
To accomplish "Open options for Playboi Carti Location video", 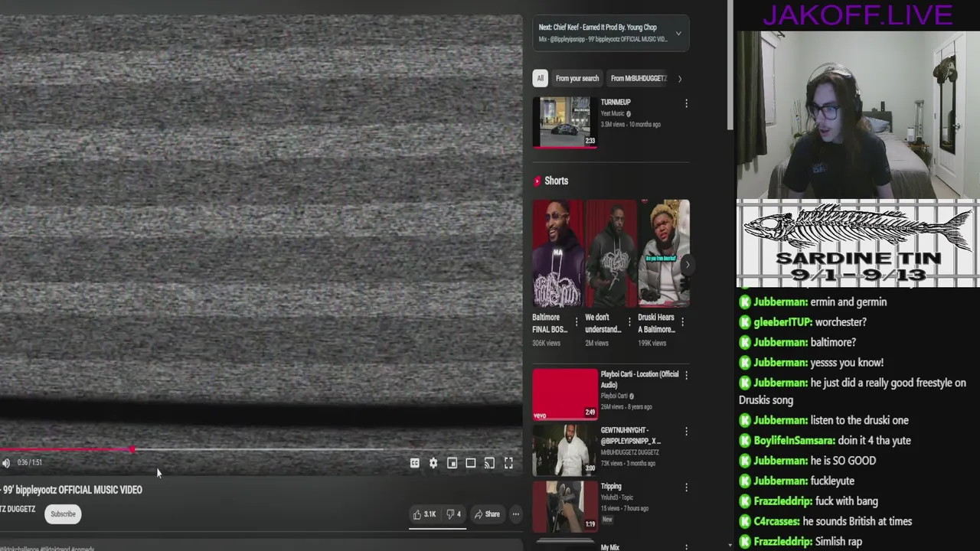I will [x=686, y=376].
